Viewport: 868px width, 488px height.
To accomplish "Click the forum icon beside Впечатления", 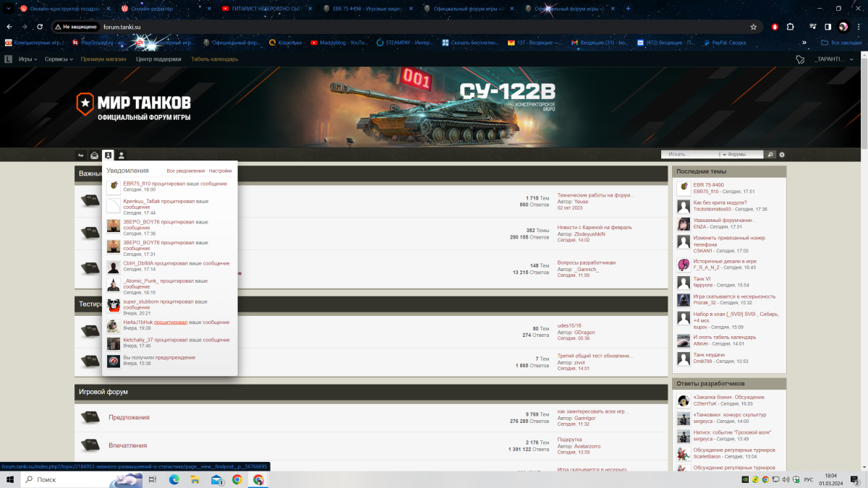I will [x=90, y=445].
